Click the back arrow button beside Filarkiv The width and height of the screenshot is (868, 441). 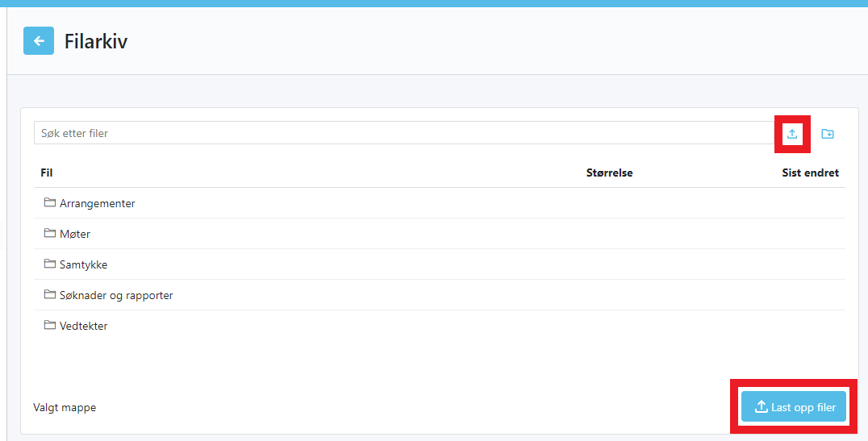[39, 41]
